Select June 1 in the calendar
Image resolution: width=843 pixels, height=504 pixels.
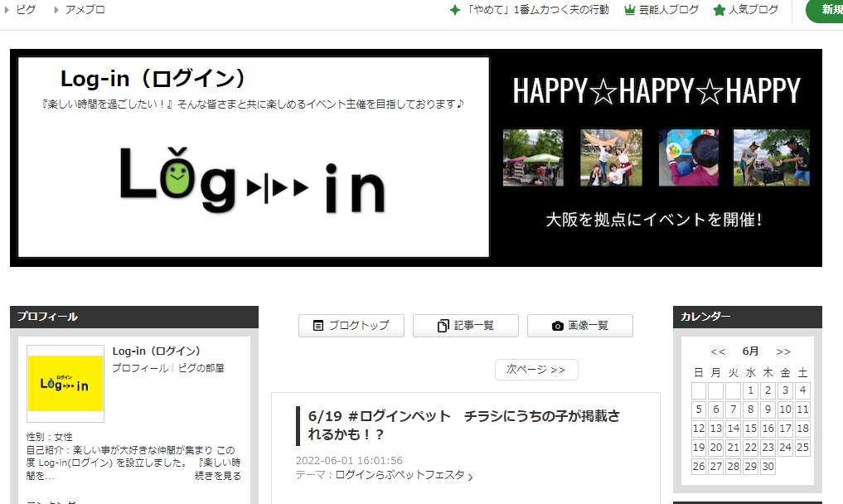pos(750,390)
